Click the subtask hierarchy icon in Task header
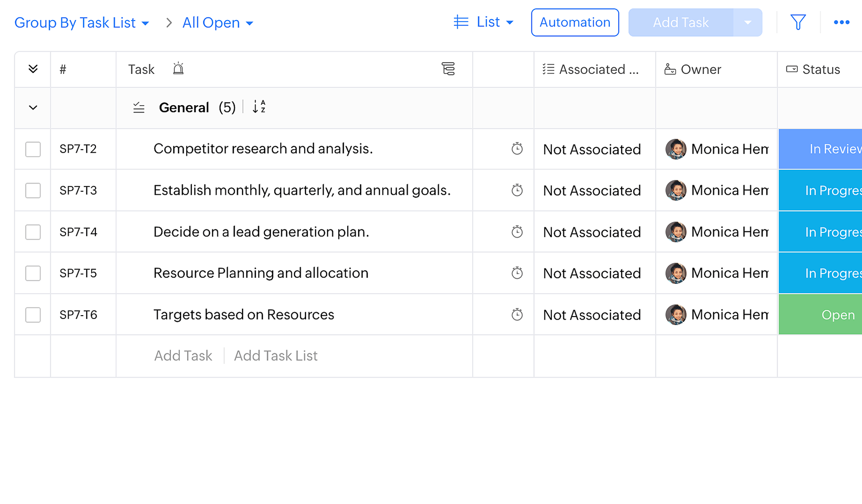The image size is (862, 504). point(448,69)
